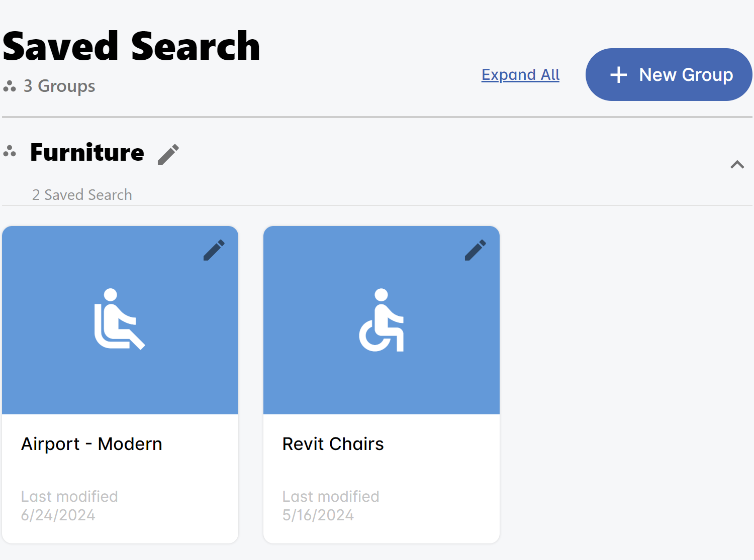The width and height of the screenshot is (754, 560).
Task: Edit the Furniture group name
Action: 168,155
